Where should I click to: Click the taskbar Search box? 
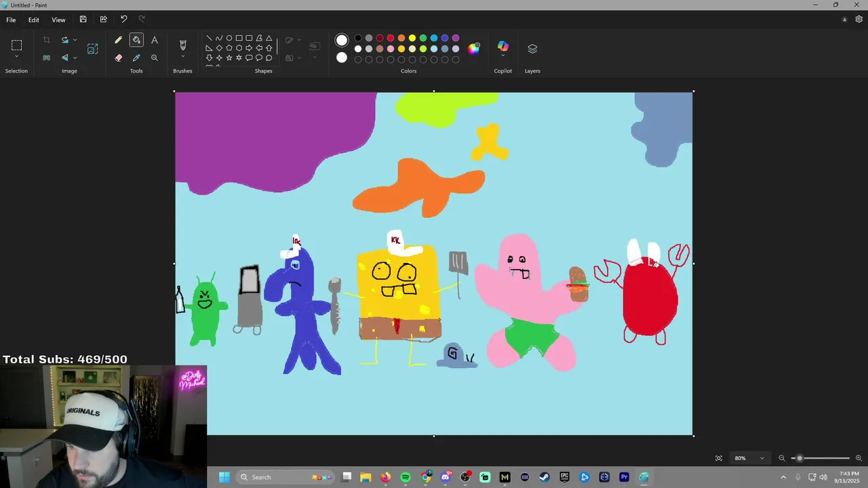(x=285, y=477)
